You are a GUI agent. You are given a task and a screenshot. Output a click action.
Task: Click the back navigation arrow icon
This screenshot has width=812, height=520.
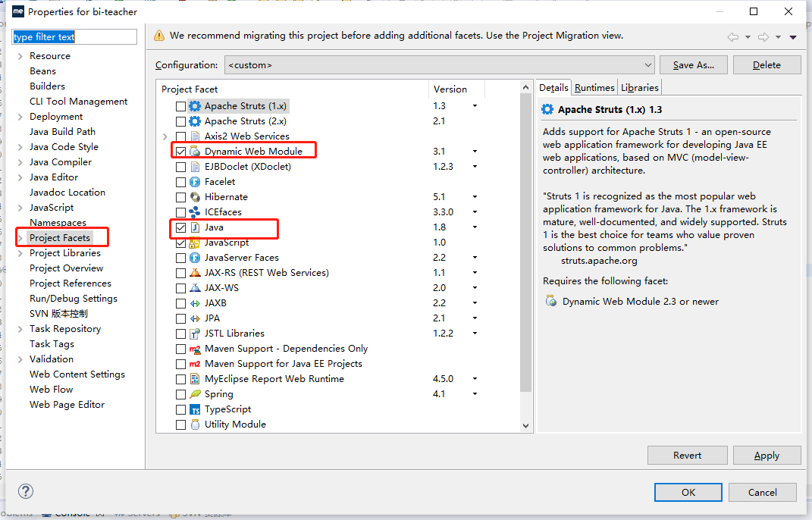tap(733, 37)
